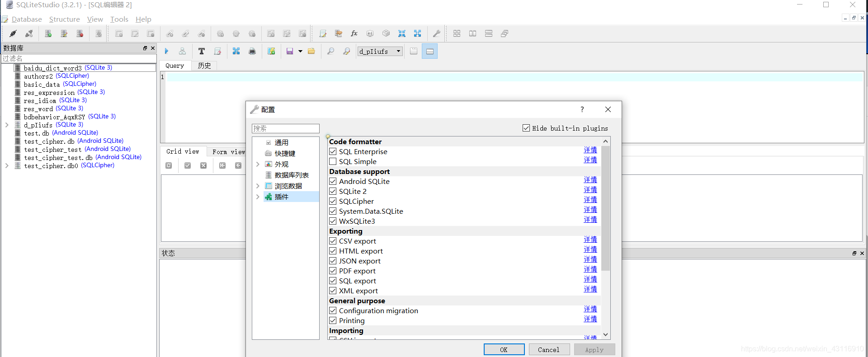Switch to the Form view tab

[228, 151]
